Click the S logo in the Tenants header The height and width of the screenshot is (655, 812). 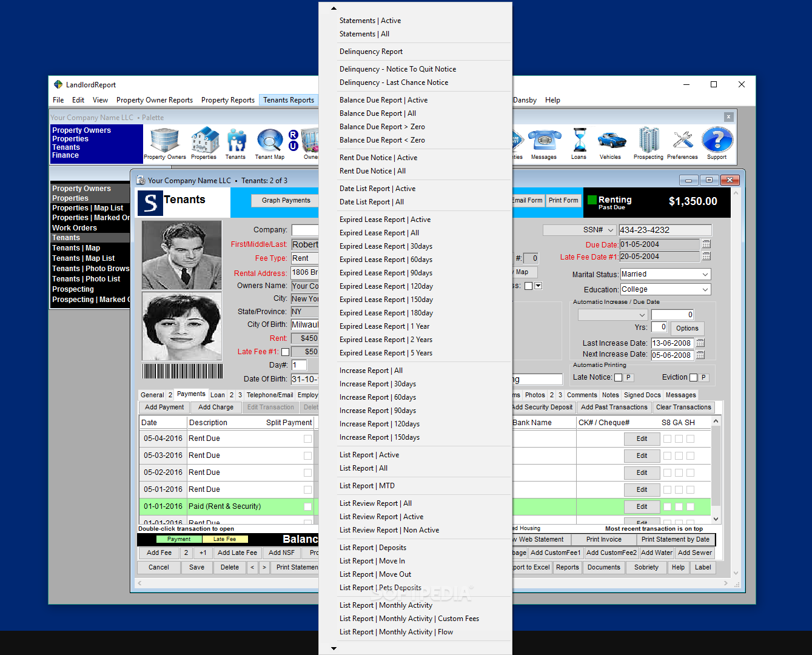(x=150, y=203)
